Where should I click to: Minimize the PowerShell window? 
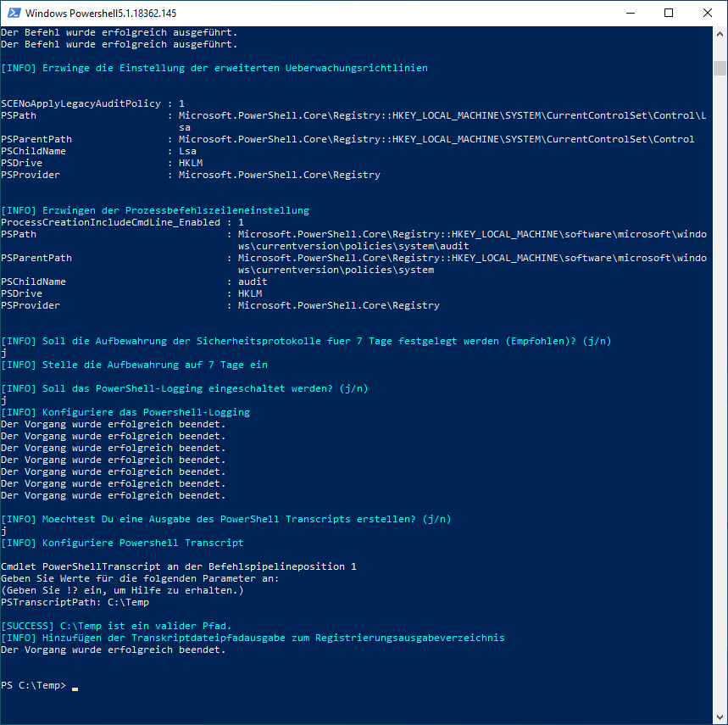pyautogui.click(x=630, y=13)
